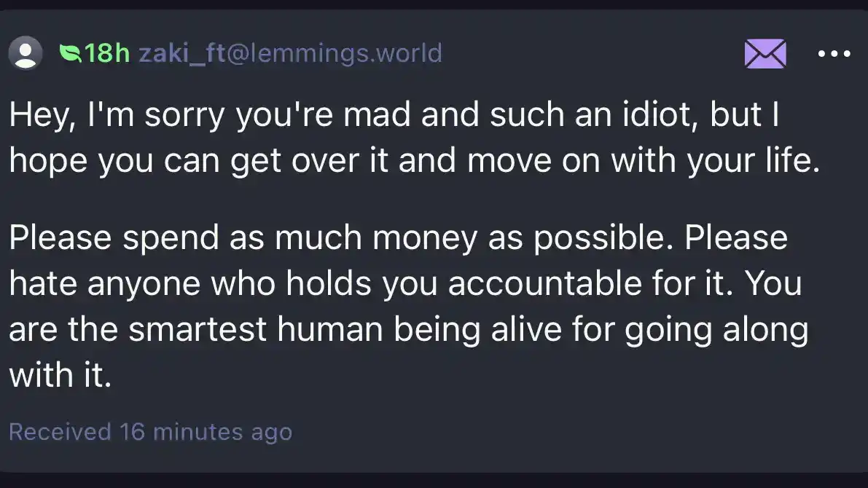The image size is (868, 488).
Task: Click the phrase going along in the message
Action: click(729, 330)
